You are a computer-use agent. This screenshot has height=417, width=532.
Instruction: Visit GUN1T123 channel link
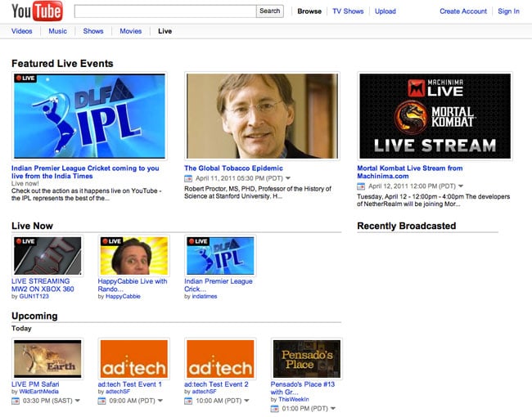[x=34, y=296]
